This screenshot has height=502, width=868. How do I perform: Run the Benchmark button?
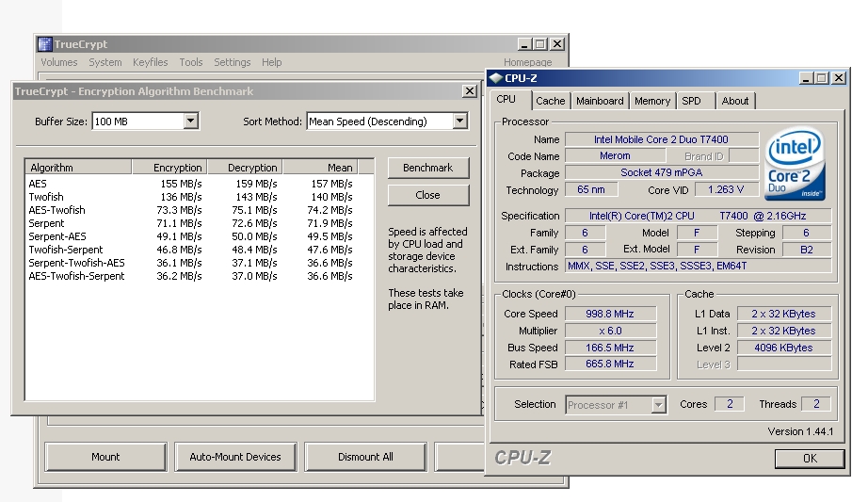tap(428, 168)
